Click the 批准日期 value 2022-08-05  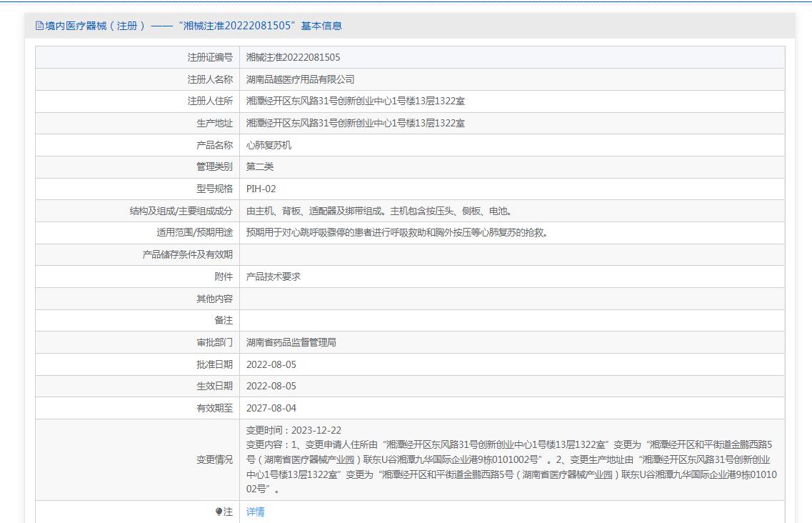pos(271,364)
